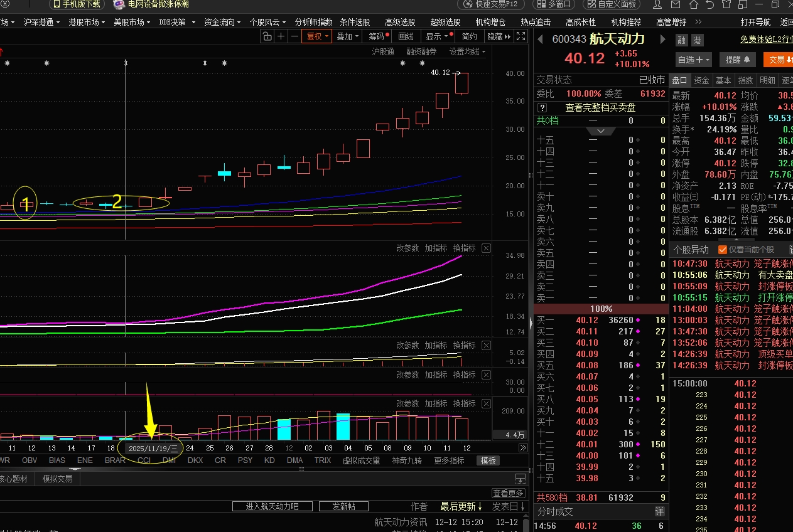The height and width of the screenshot is (532, 793).
Task: Click 进入航天动力吧 button
Action: [272, 506]
